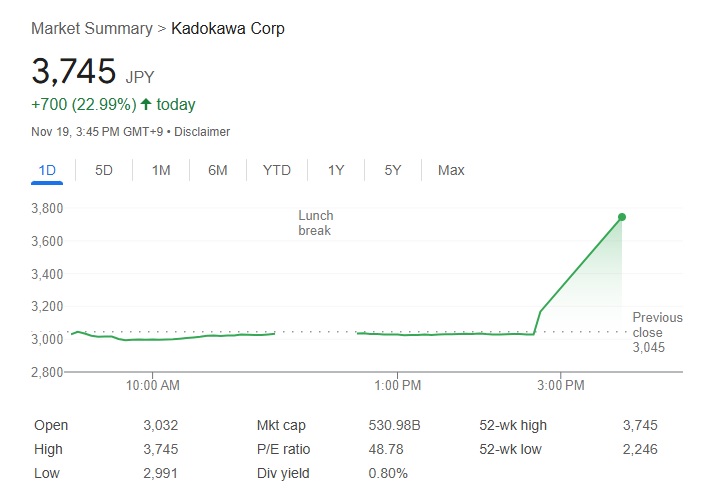Open the Disclaimer link

tap(203, 132)
